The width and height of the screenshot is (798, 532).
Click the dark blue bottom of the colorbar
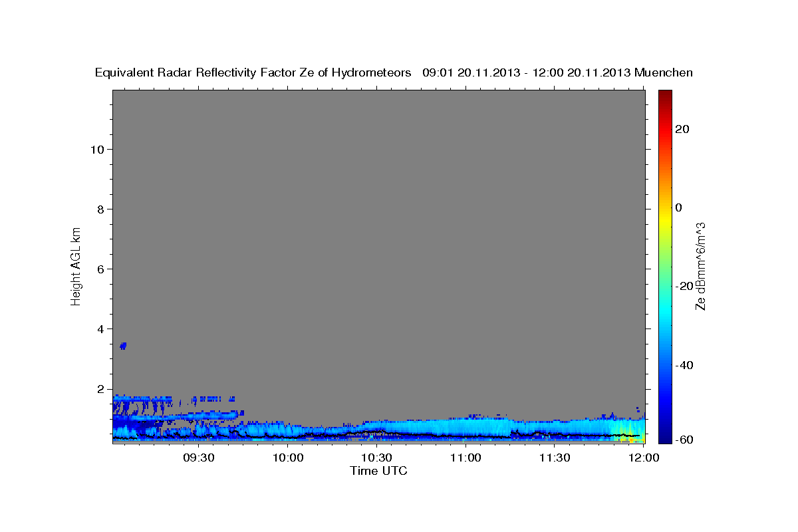pyautogui.click(x=665, y=436)
